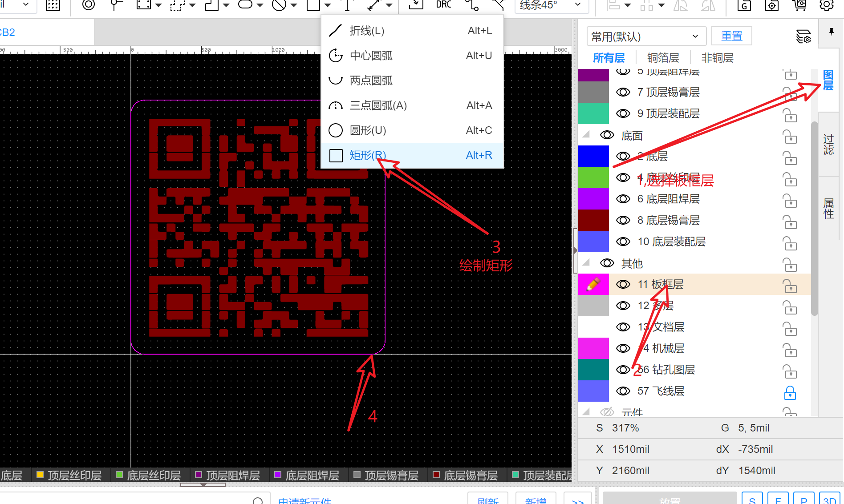Hide the 6 底层阻焊层 layer
This screenshot has height=504, width=844.
[623, 199]
